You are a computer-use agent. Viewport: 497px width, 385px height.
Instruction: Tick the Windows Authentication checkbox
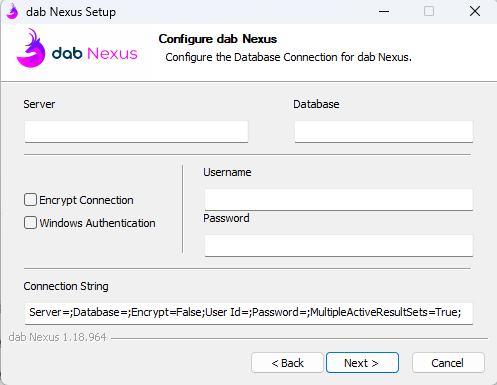pos(30,223)
